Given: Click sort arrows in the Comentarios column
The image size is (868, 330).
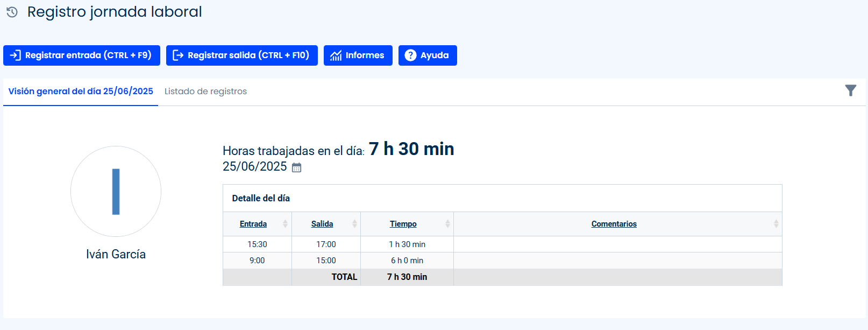Looking at the screenshot, I should coord(776,224).
